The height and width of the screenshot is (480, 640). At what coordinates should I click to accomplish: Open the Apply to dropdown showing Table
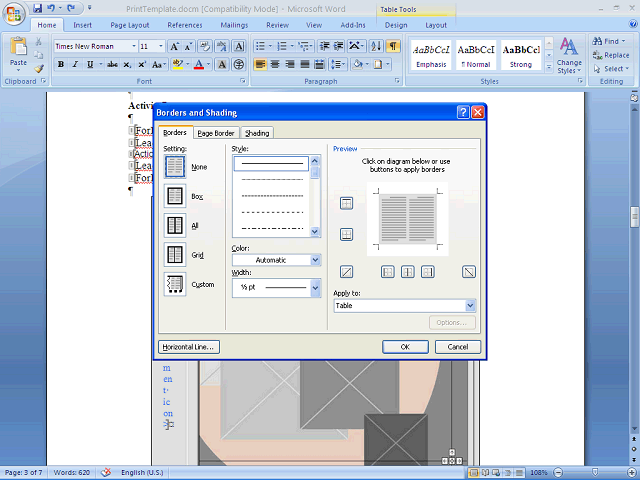pyautogui.click(x=405, y=306)
